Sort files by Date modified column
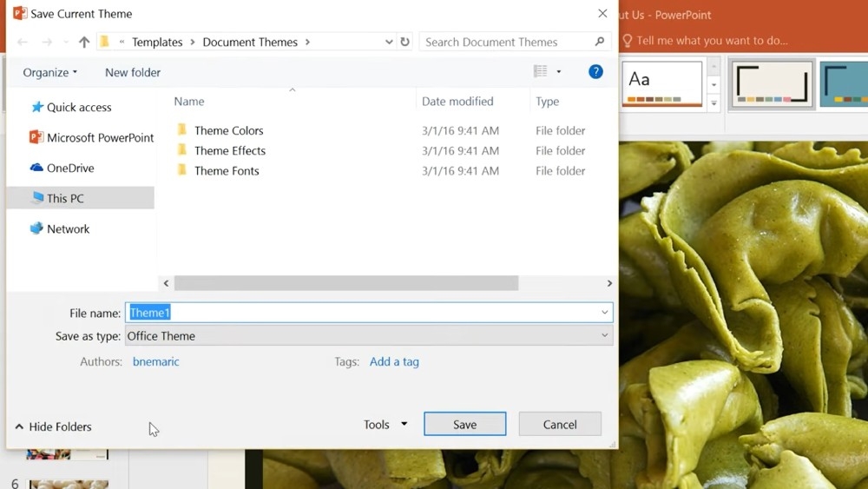Image resolution: width=868 pixels, height=489 pixels. point(457,102)
